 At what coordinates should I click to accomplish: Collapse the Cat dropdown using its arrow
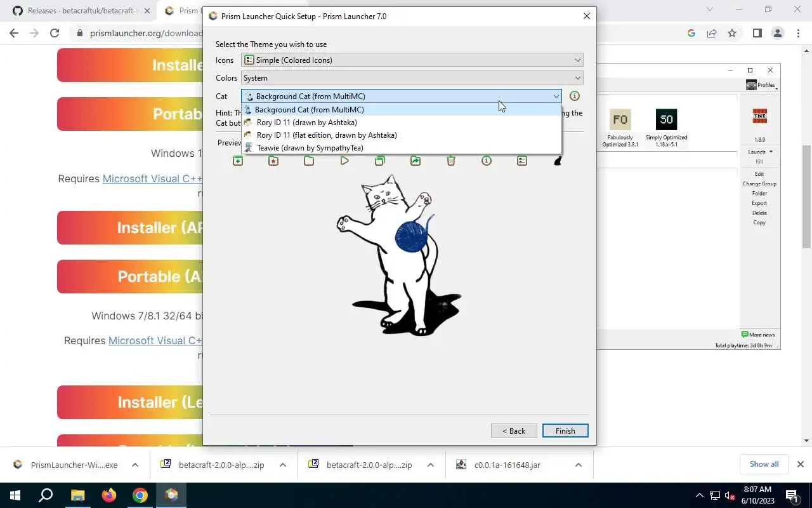point(556,96)
